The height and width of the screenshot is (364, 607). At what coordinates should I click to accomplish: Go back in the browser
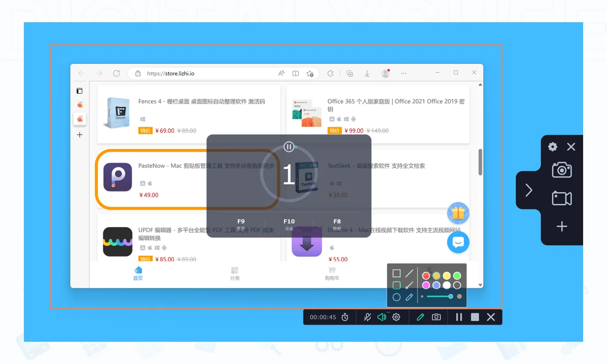point(81,73)
